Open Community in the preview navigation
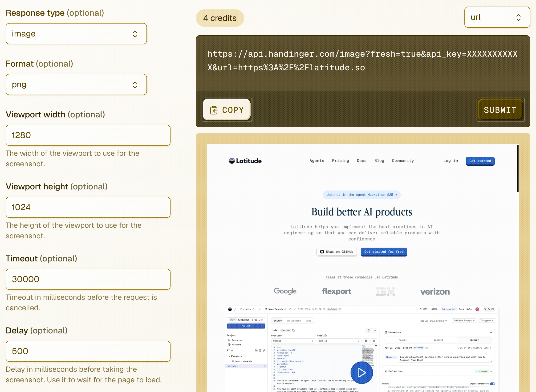This screenshot has height=392, width=536. 403,161
